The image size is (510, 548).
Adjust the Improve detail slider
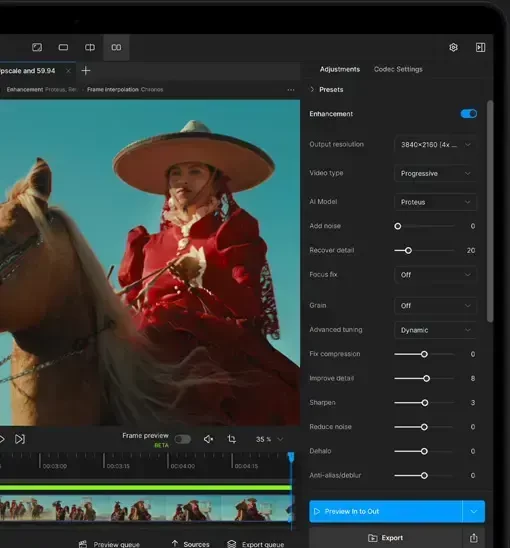[x=424, y=378]
